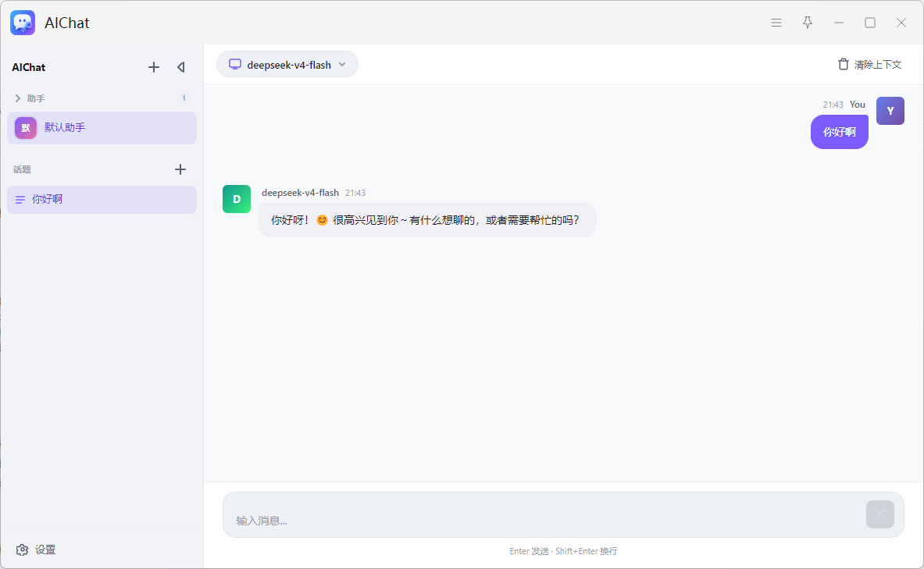Click the 默认助手 purple avatar icon

[26, 128]
